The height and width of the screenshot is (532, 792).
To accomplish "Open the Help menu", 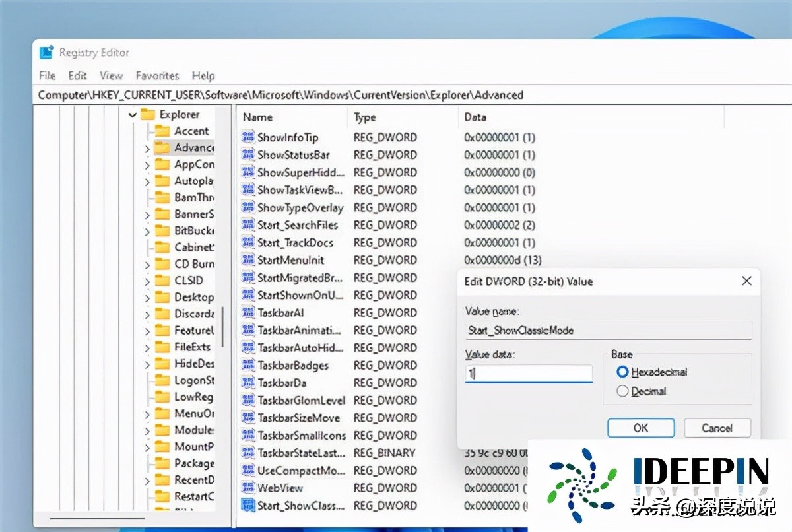I will (x=203, y=75).
